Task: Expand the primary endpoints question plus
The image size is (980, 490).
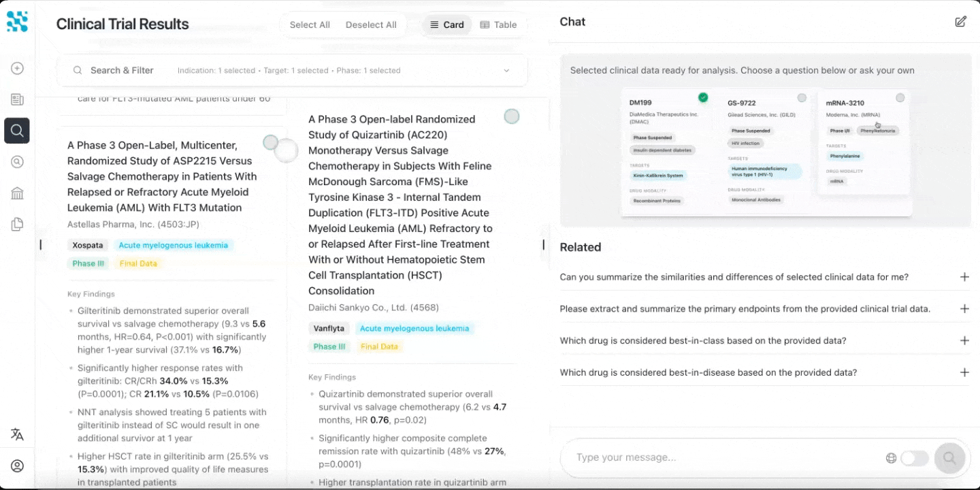Action: [964, 309]
